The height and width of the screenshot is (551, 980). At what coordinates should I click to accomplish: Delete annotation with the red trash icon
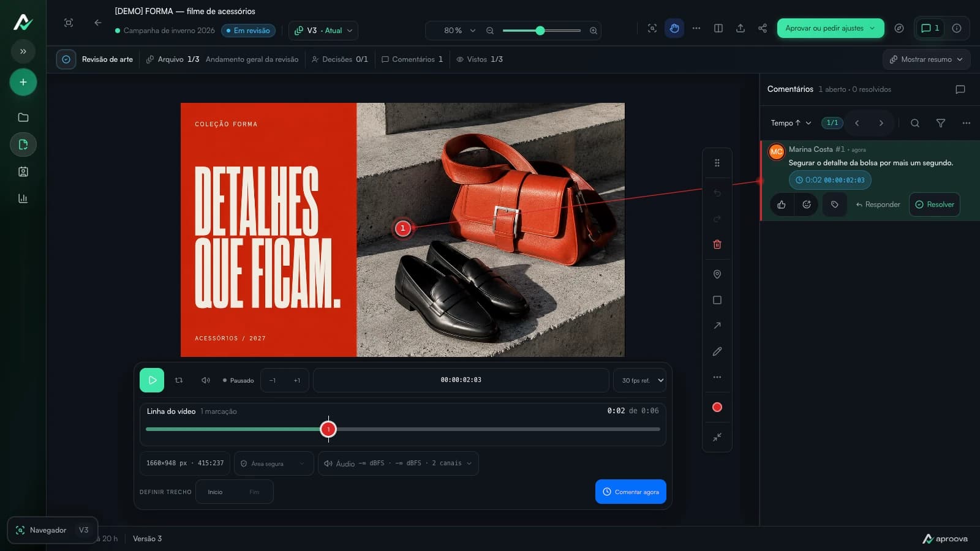point(717,244)
